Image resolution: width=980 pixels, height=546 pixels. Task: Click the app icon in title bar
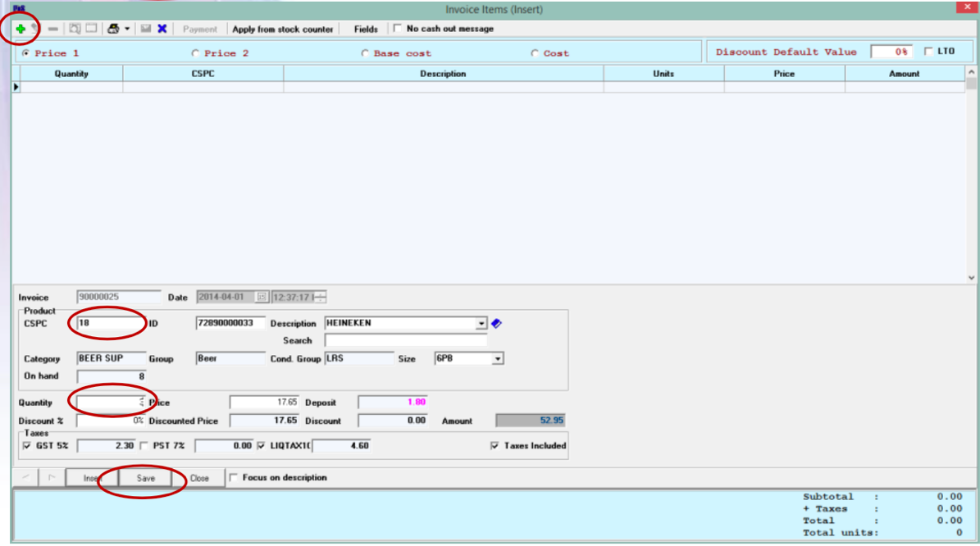(x=19, y=8)
